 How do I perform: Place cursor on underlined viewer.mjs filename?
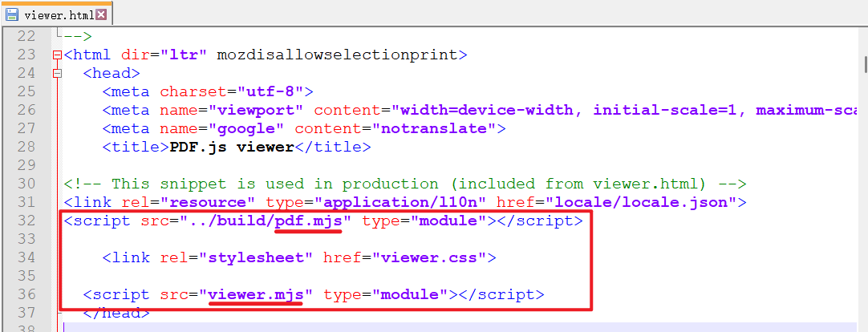(255, 294)
